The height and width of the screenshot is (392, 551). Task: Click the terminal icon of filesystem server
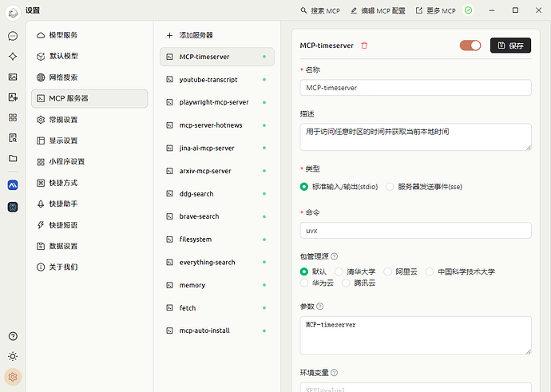click(x=169, y=240)
